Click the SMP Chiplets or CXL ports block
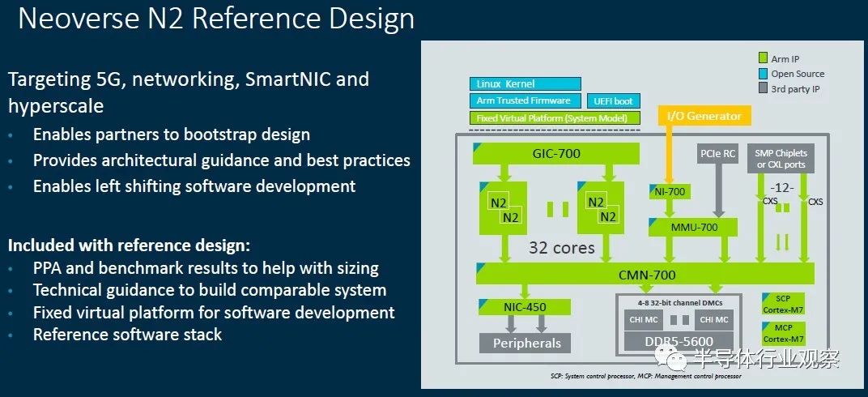Screen dimensions: 868x397 (781, 158)
